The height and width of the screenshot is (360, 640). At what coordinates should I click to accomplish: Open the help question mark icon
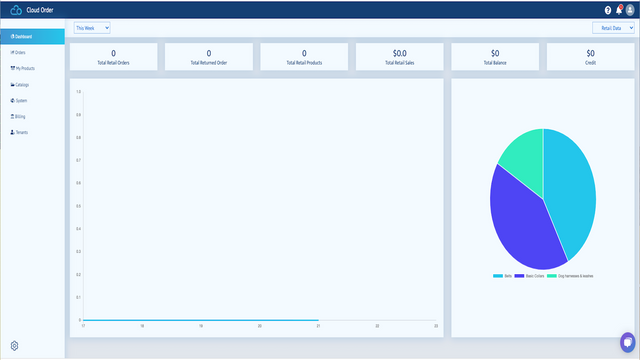pyautogui.click(x=608, y=10)
